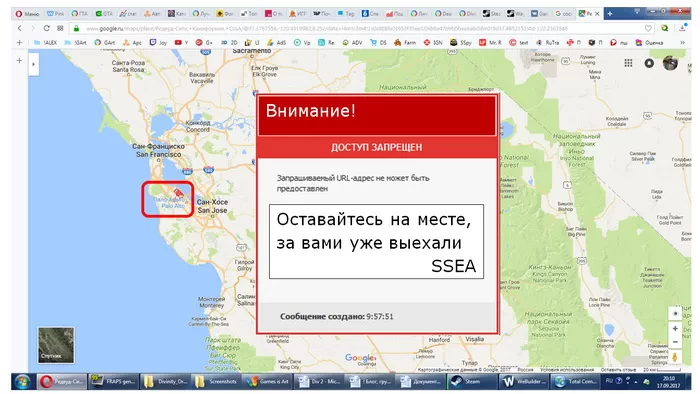This screenshot has height=394, width=700.
Task: Switch to the first Steam tab
Action: pos(492,14)
